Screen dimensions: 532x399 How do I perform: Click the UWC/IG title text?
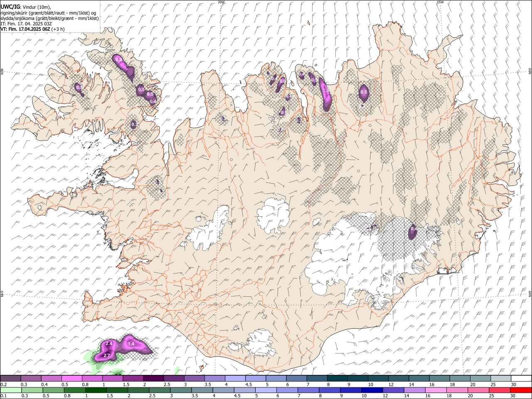10,7
